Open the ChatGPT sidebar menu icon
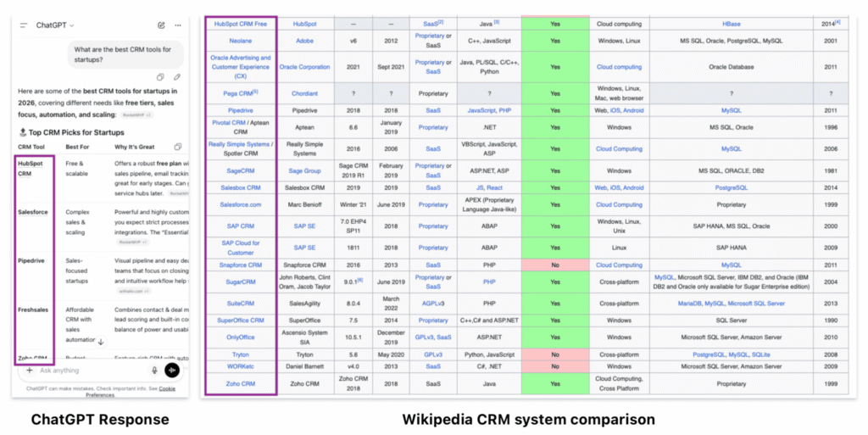The height and width of the screenshot is (435, 868). [24, 25]
